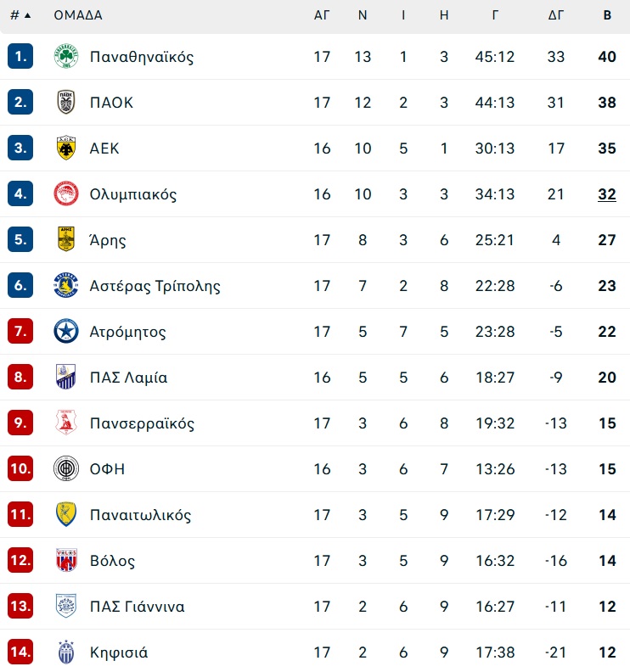Click the Aris yellow shield logo
Viewport: 630px width, 672px height.
point(66,239)
